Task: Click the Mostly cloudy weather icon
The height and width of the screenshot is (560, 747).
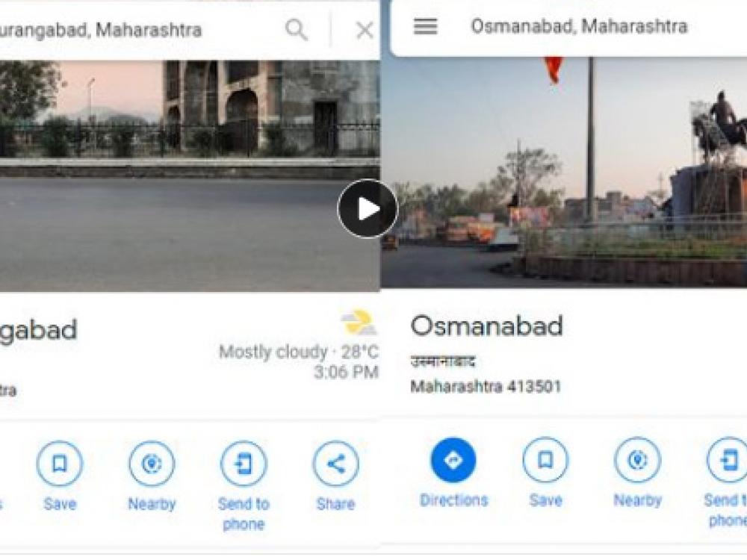Action: click(359, 323)
